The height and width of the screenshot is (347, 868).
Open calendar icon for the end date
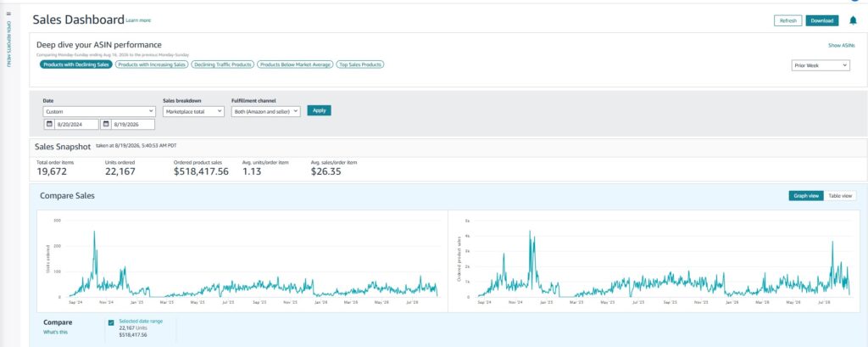[107, 124]
